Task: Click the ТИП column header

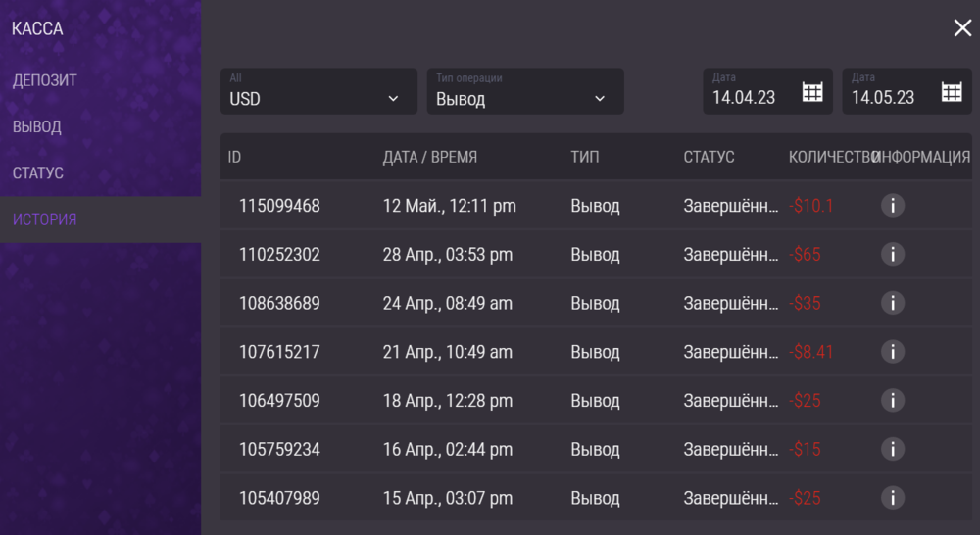Action: [x=584, y=157]
